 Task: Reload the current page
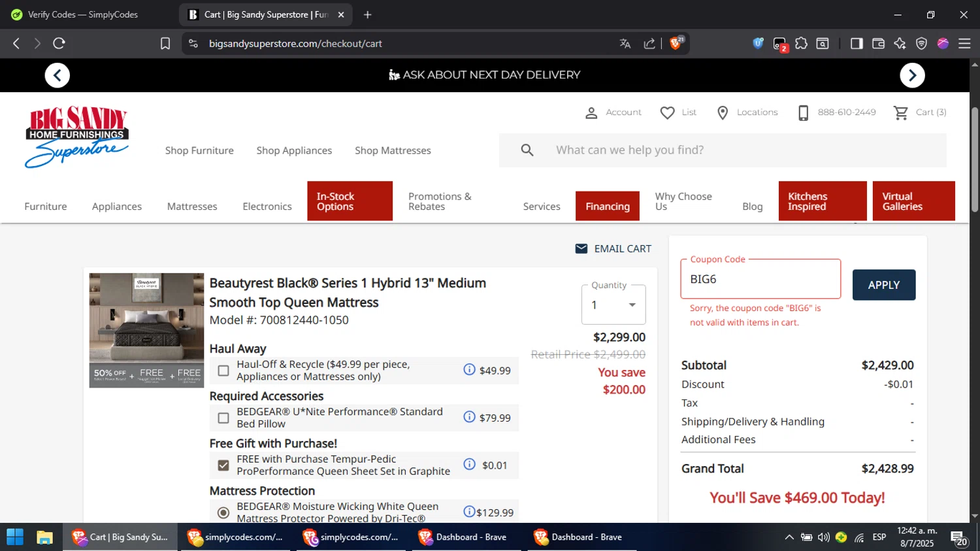pyautogui.click(x=59, y=43)
